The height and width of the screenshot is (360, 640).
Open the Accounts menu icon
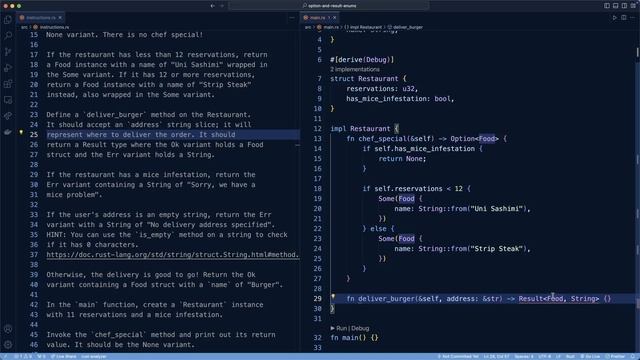8,329
